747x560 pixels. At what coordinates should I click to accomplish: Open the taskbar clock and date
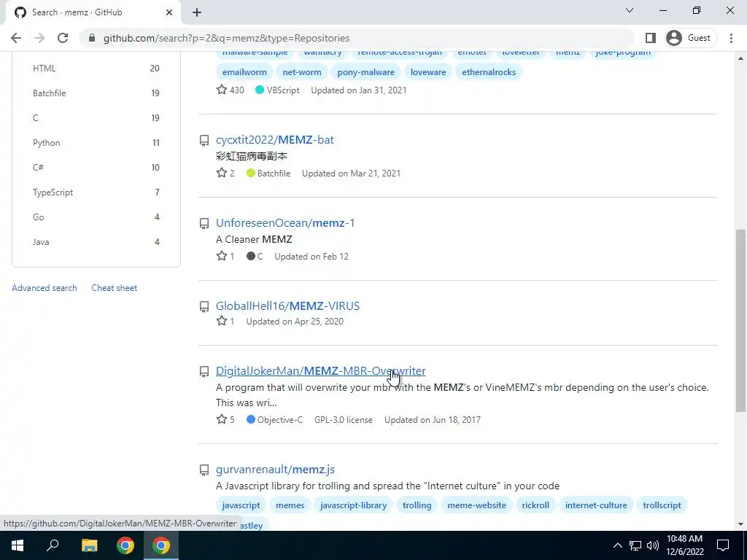684,545
